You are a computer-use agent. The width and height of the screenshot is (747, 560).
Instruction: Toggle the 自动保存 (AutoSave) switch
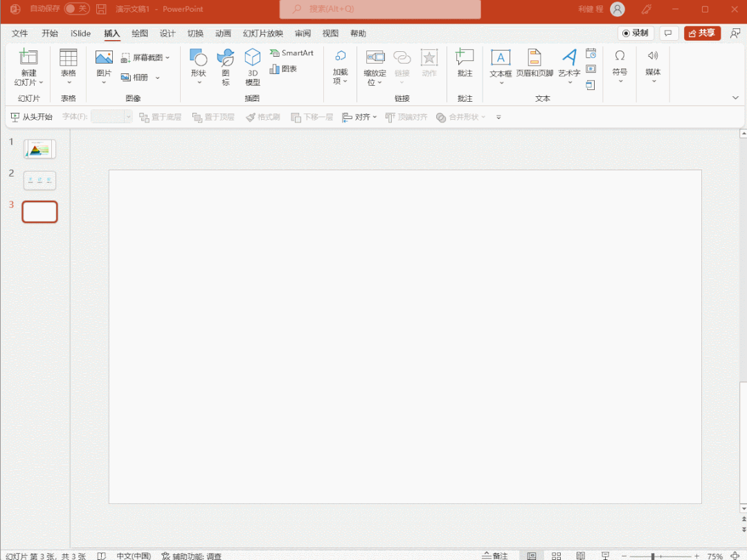click(x=77, y=9)
